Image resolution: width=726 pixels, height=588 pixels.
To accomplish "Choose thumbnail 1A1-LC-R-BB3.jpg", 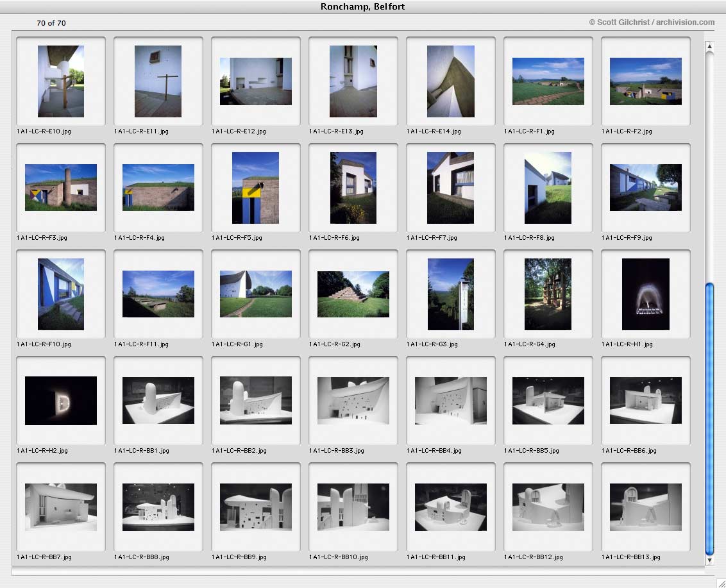I will click(x=353, y=401).
